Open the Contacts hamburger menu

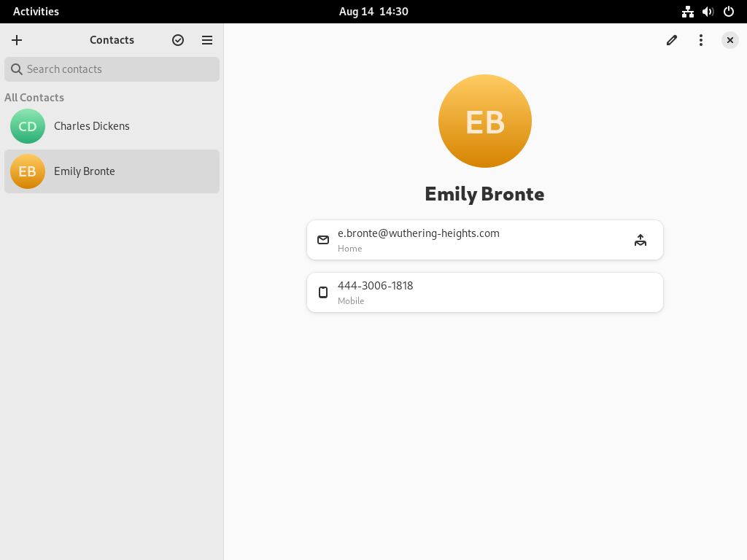(x=206, y=40)
